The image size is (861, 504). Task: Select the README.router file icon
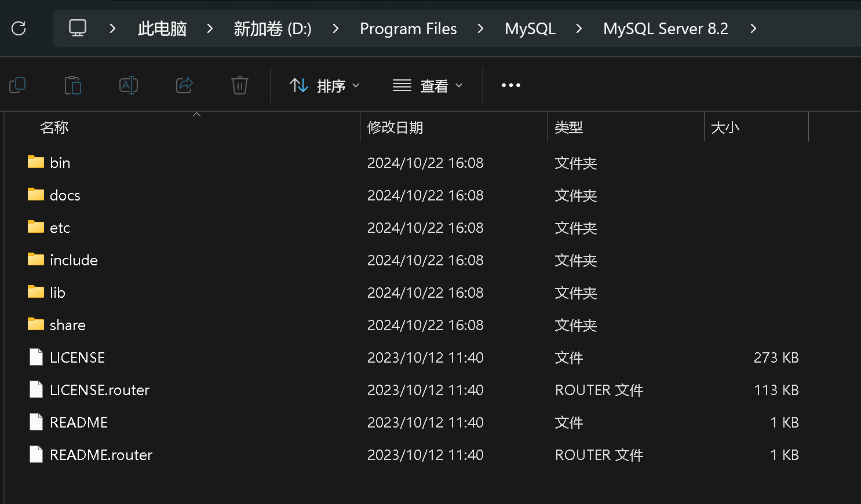point(36,455)
